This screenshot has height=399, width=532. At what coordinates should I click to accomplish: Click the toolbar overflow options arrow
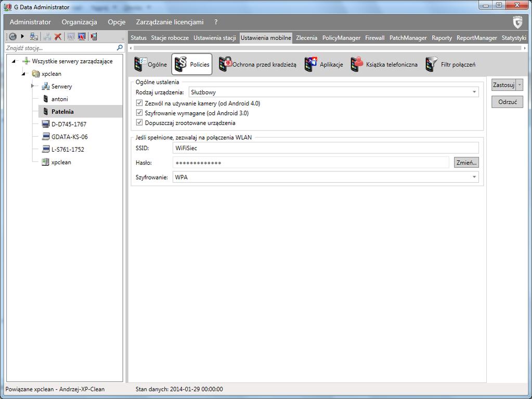[x=123, y=38]
